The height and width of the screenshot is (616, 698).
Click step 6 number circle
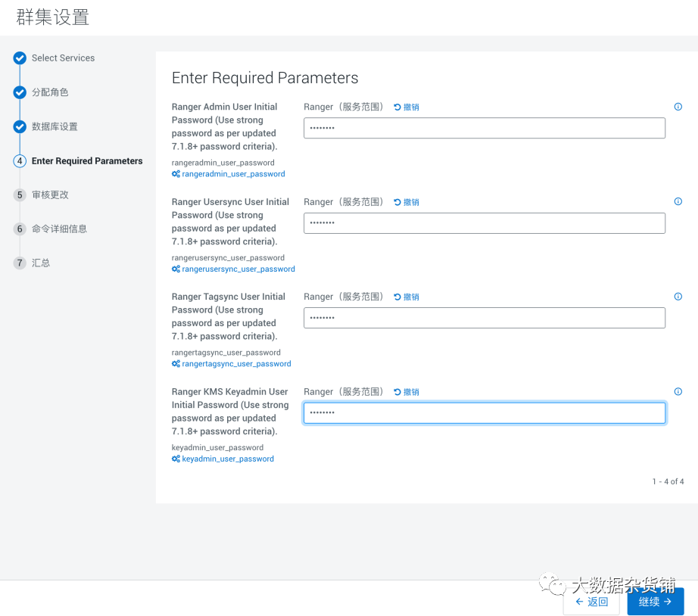[x=20, y=229]
